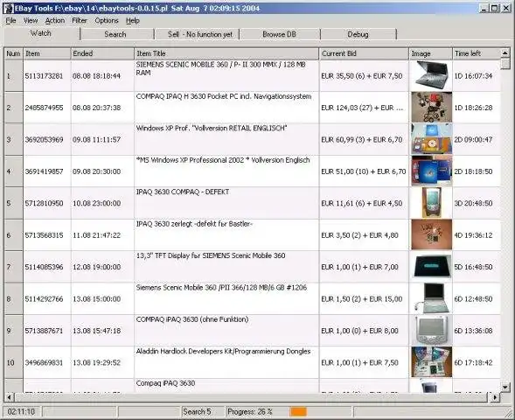
Task: Select title IPAQ 3630 zerlegt -defekt
Action: coord(194,224)
